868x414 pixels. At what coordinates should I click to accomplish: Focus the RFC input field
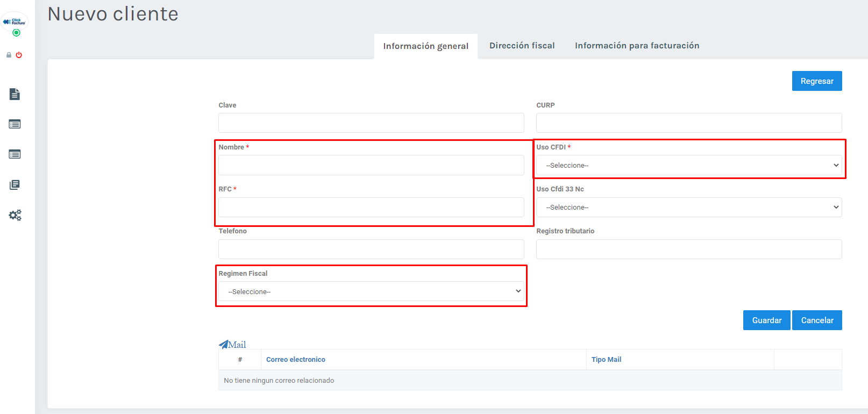371,207
